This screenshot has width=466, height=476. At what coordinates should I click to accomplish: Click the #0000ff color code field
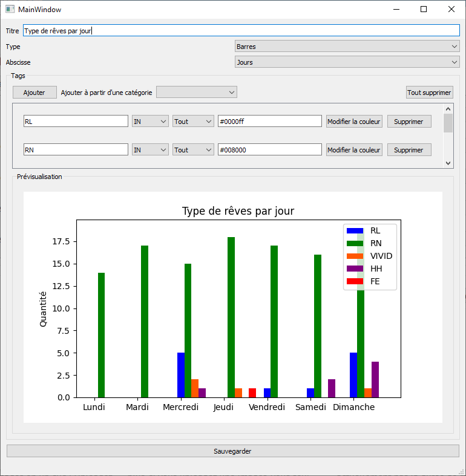click(x=269, y=122)
